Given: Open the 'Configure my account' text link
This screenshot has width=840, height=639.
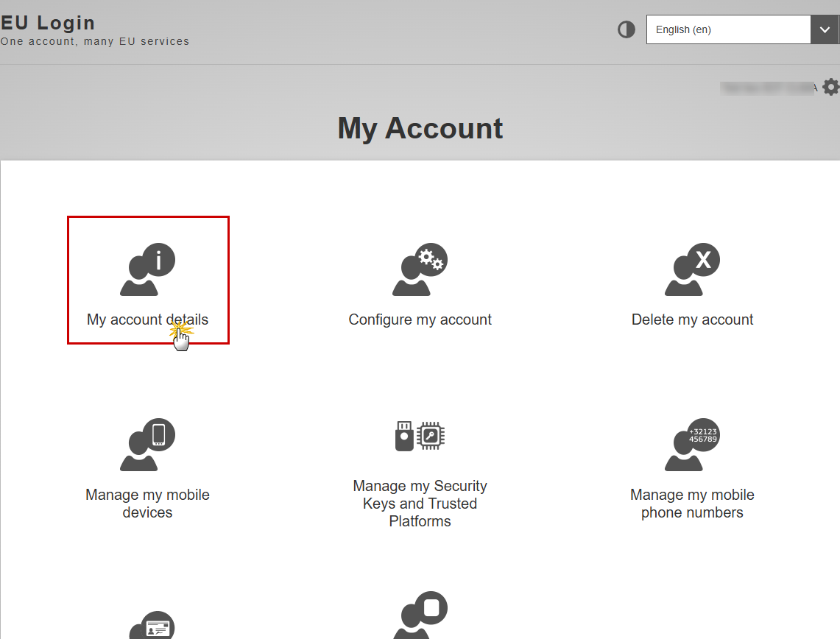Looking at the screenshot, I should tap(420, 319).
